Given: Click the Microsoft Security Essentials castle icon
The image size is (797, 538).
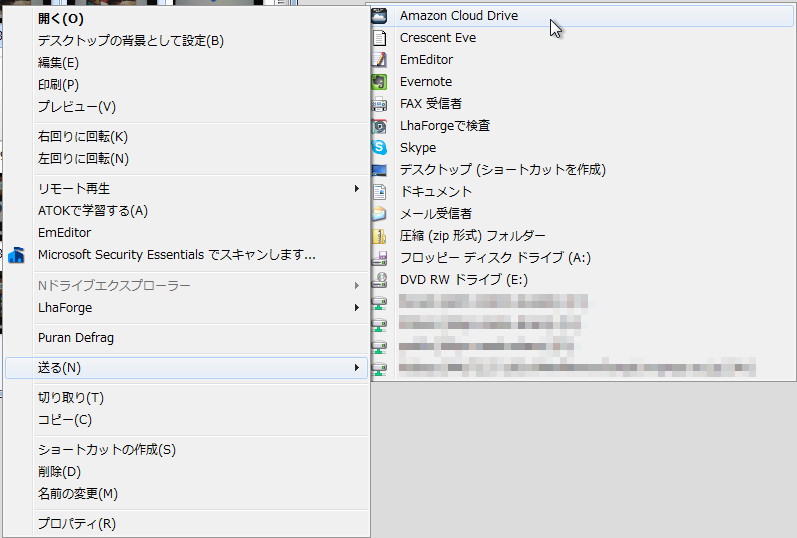Looking at the screenshot, I should coord(16,255).
